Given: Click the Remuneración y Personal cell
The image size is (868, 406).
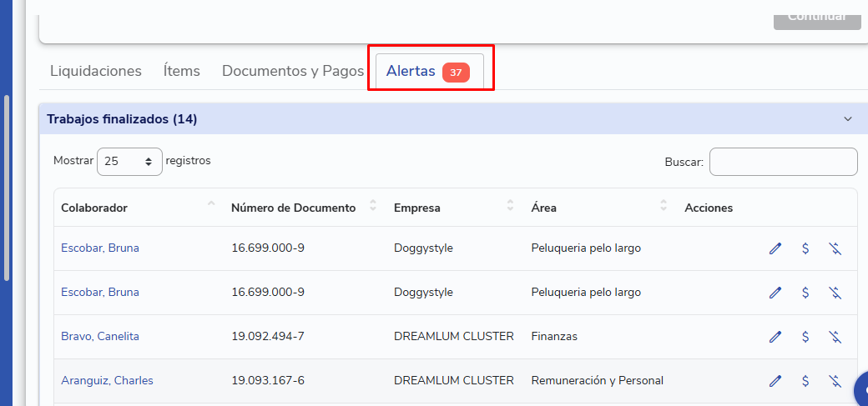Looking at the screenshot, I should pyautogui.click(x=598, y=380).
